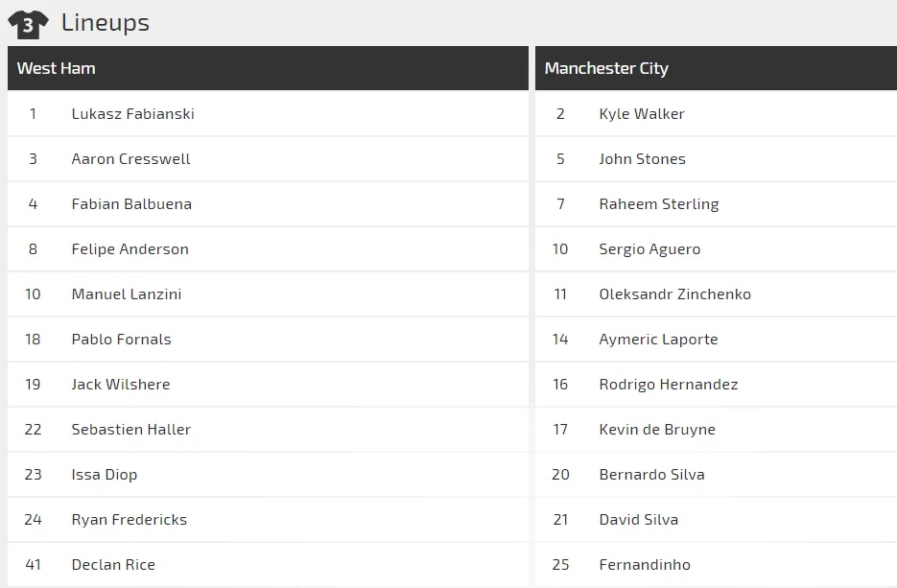Open Fernandinho player entry
Viewport: 897px width, 588px height.
[644, 564]
